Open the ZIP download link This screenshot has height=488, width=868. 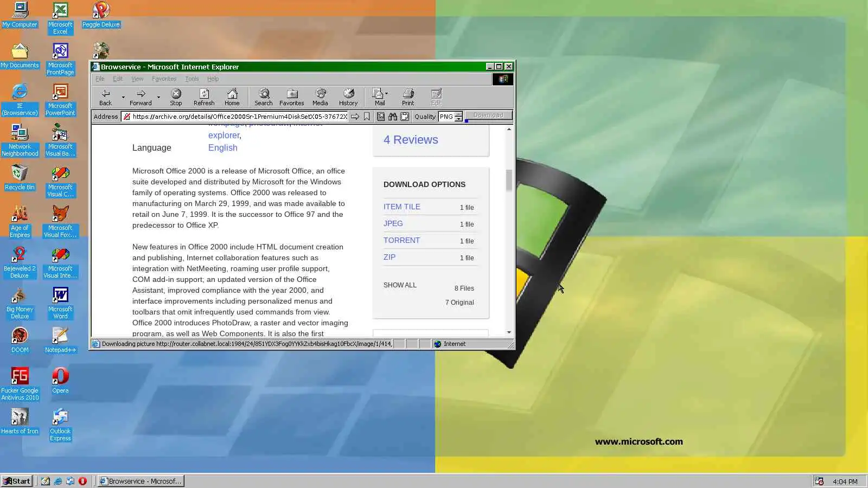(390, 257)
